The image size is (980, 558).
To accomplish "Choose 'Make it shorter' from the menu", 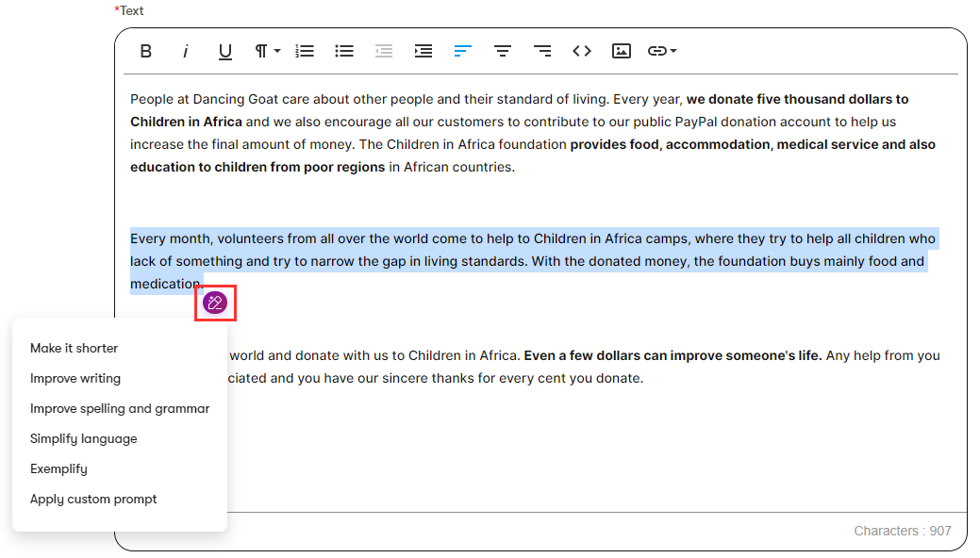I will [74, 348].
